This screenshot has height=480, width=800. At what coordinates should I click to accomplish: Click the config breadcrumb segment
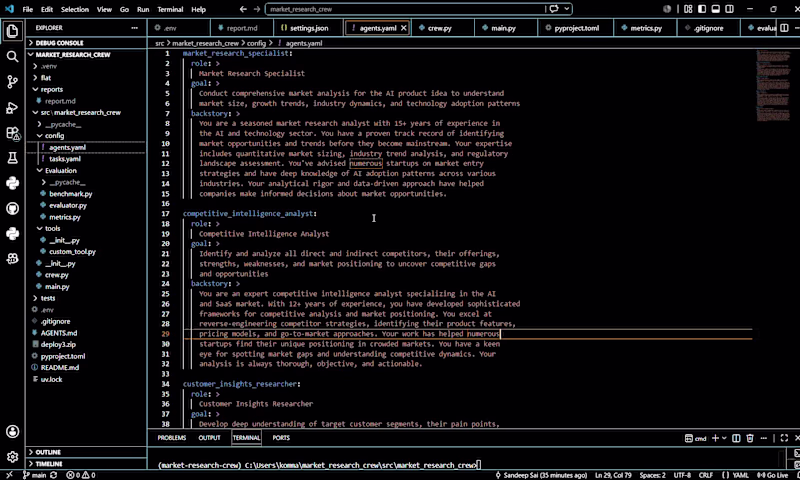coord(256,43)
